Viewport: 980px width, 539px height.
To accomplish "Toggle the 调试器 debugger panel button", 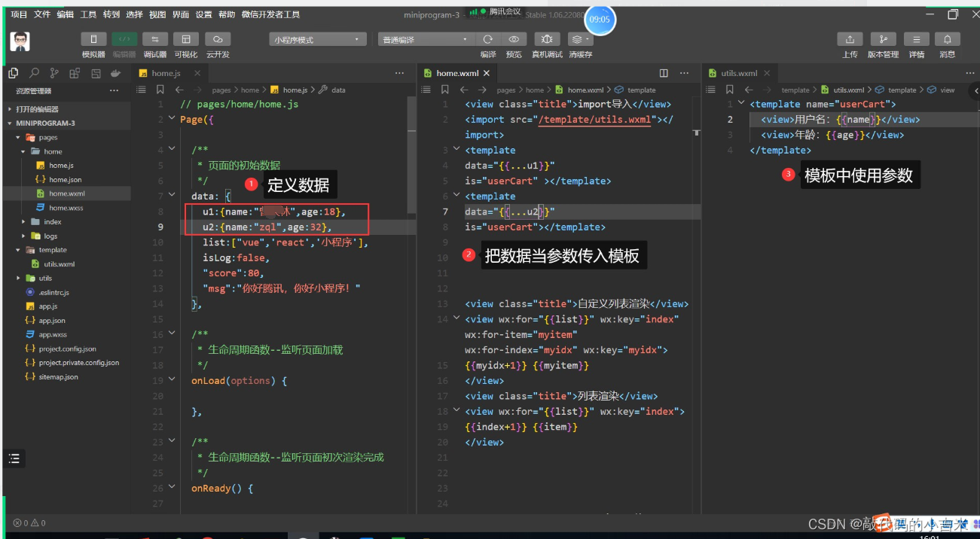I will [x=154, y=39].
